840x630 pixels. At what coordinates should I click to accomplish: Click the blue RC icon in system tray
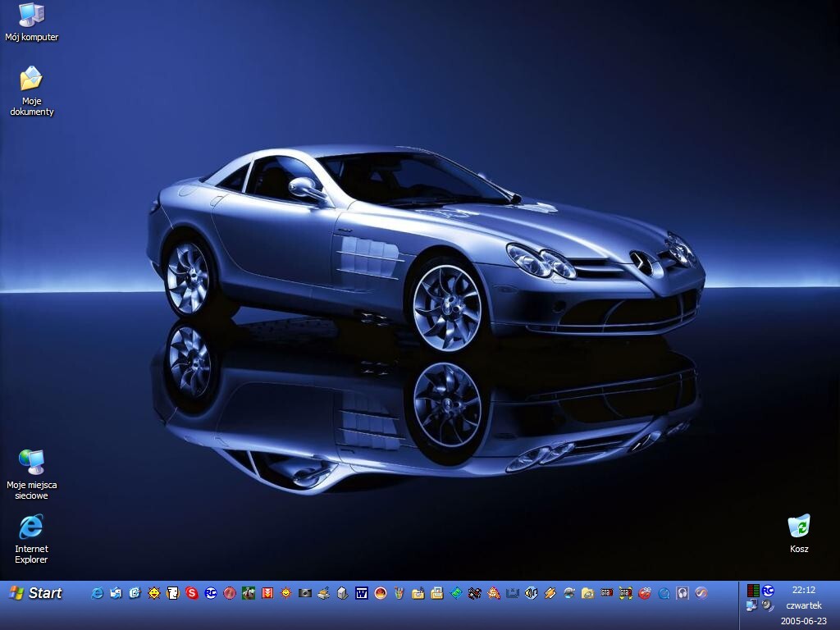pos(768,591)
